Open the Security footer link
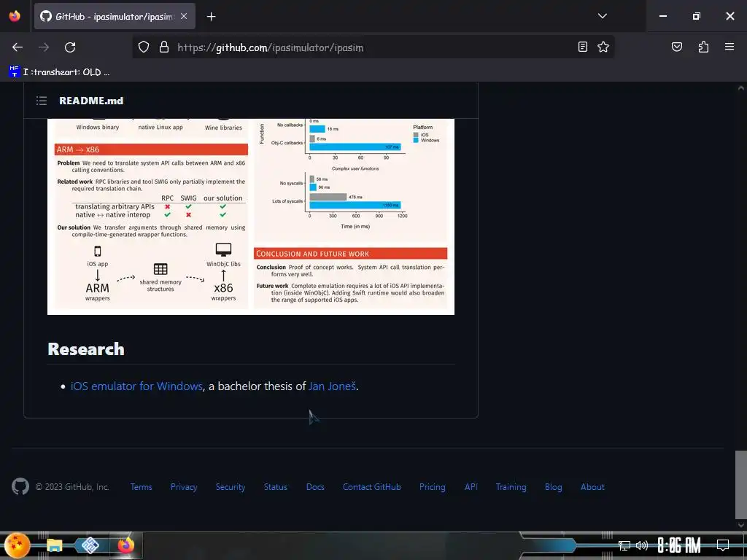 pos(231,487)
